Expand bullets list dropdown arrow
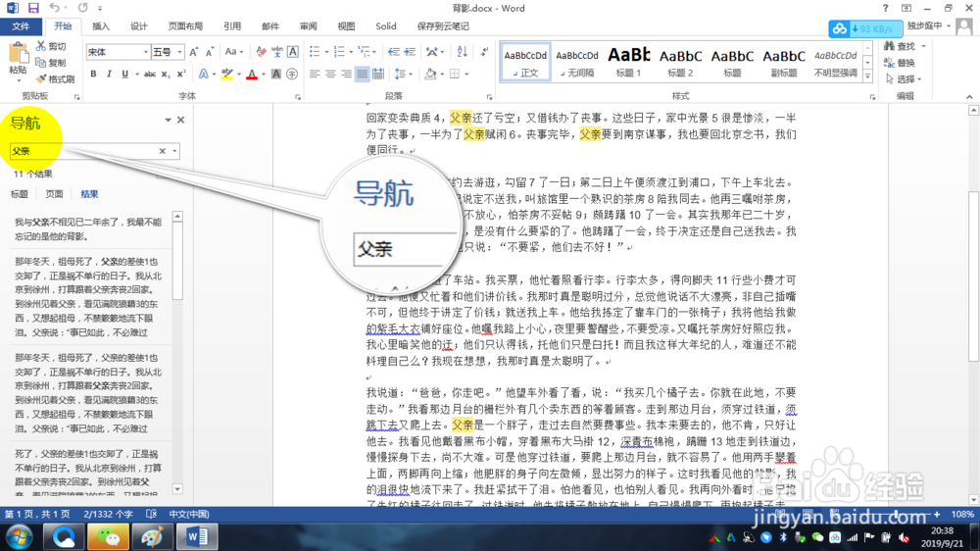980x551 pixels. [326, 52]
